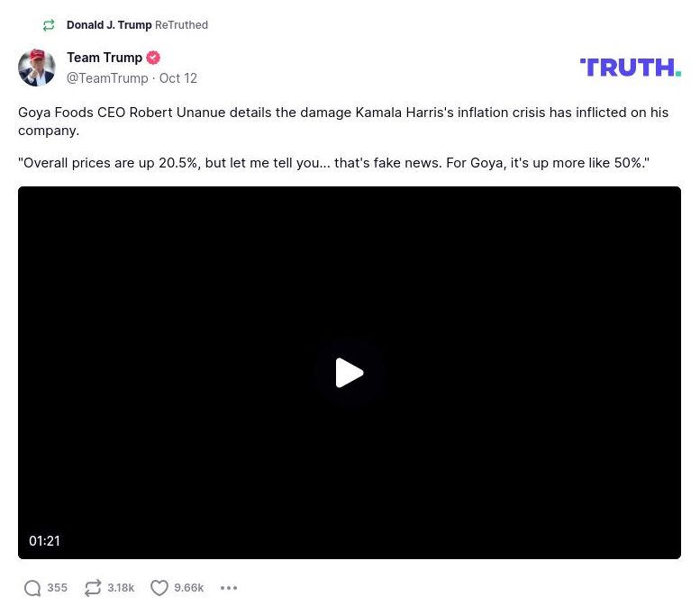
Task: Click the 9.66k likes count
Action: point(188,588)
